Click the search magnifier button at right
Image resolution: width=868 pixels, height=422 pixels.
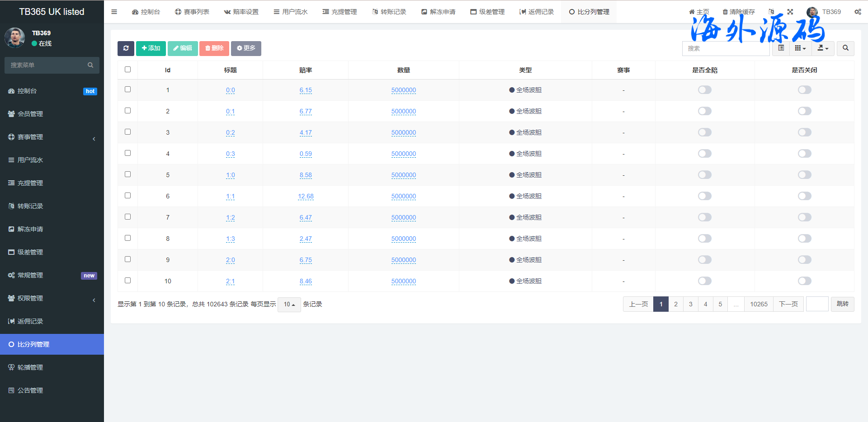point(845,48)
